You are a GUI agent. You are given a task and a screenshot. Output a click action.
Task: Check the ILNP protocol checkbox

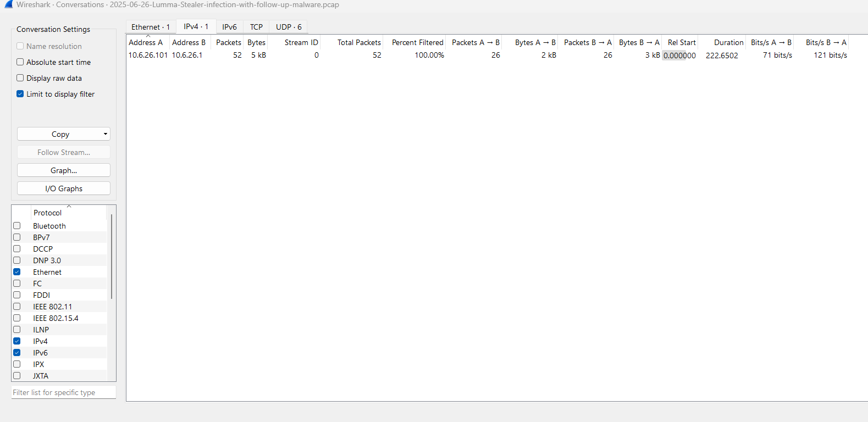pos(17,330)
